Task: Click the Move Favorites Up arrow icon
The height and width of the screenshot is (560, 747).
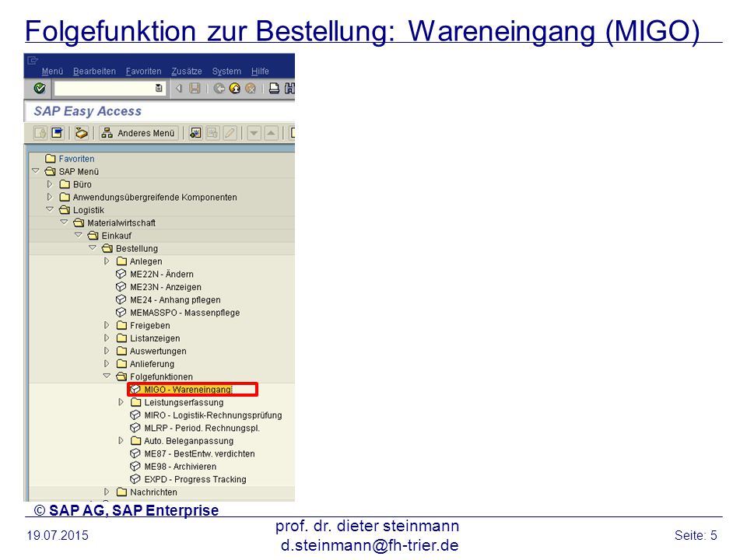Action: point(271,133)
